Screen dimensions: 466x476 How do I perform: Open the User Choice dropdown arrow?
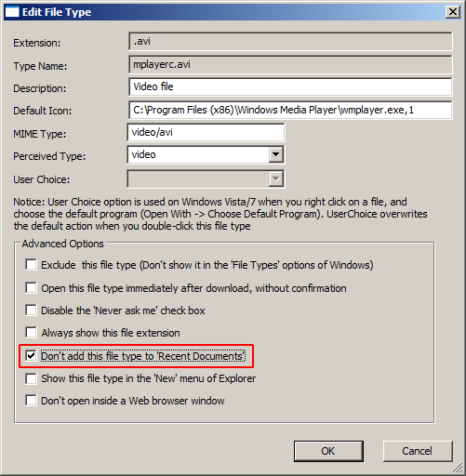click(275, 178)
